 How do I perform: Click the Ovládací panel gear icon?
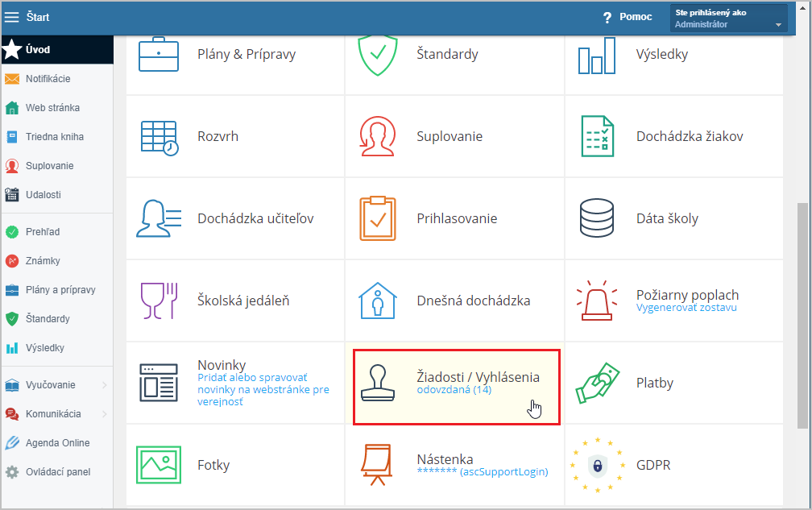tap(12, 471)
